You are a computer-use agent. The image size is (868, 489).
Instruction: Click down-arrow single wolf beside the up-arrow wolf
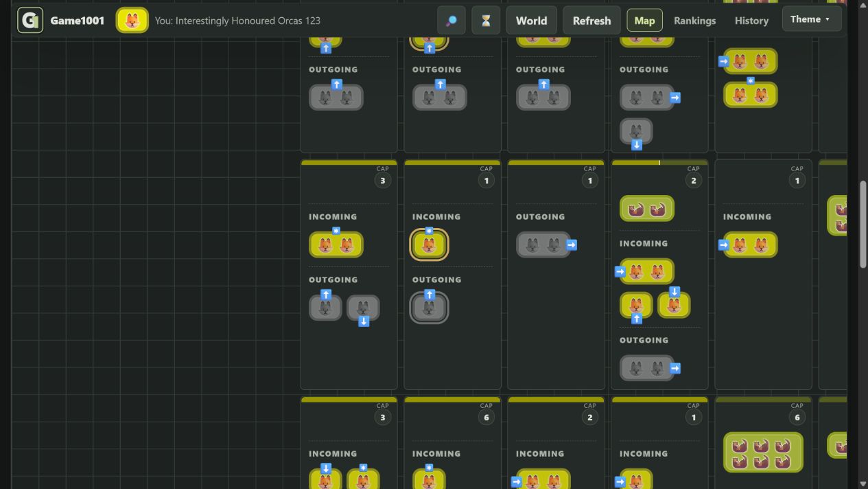363,308
